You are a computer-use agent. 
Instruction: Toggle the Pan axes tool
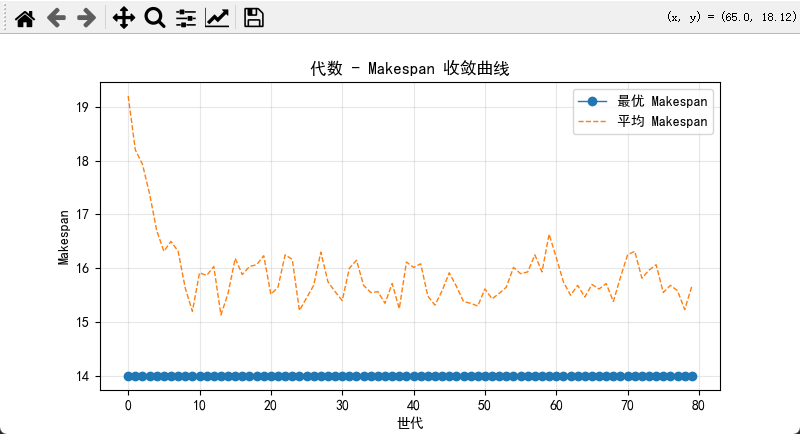click(x=123, y=17)
